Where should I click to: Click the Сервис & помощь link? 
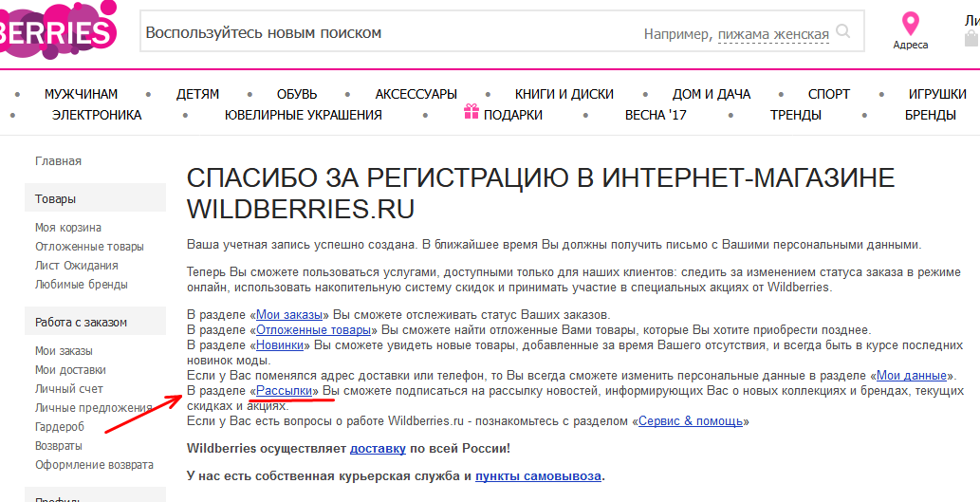pos(691,420)
